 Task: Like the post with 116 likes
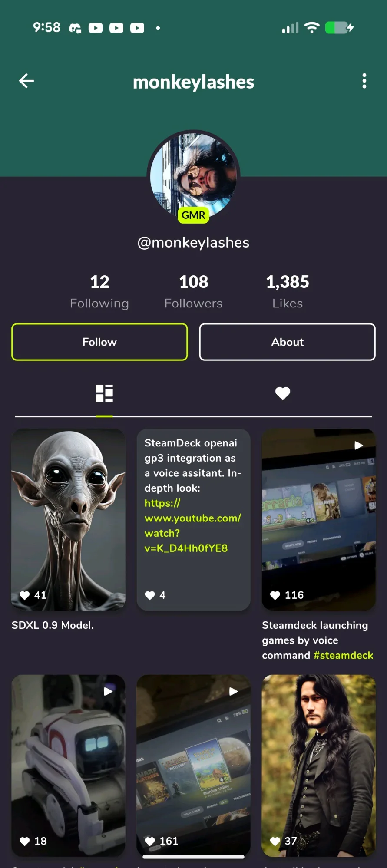275,595
